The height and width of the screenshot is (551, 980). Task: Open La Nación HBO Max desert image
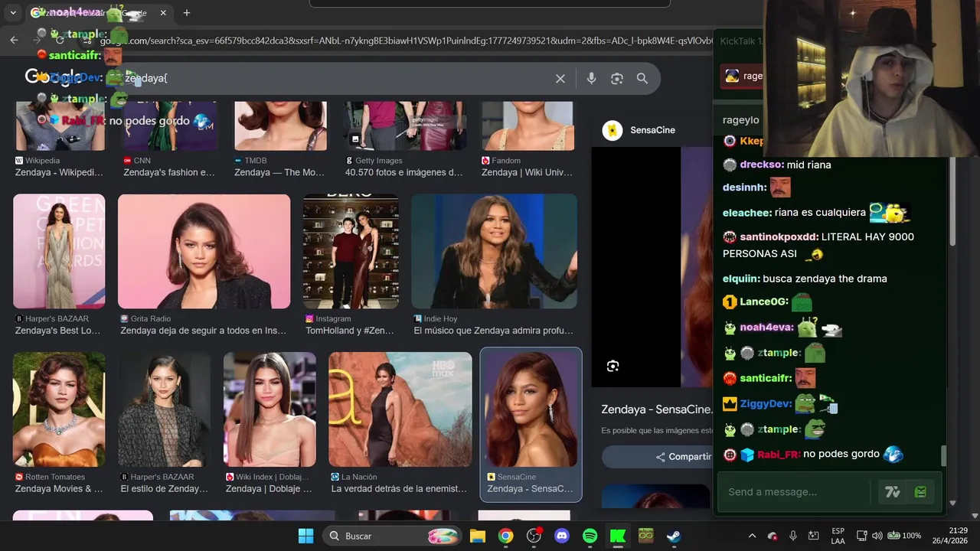pos(400,409)
